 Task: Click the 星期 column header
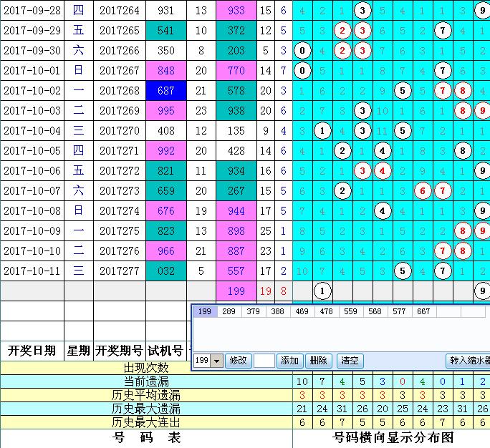(78, 350)
